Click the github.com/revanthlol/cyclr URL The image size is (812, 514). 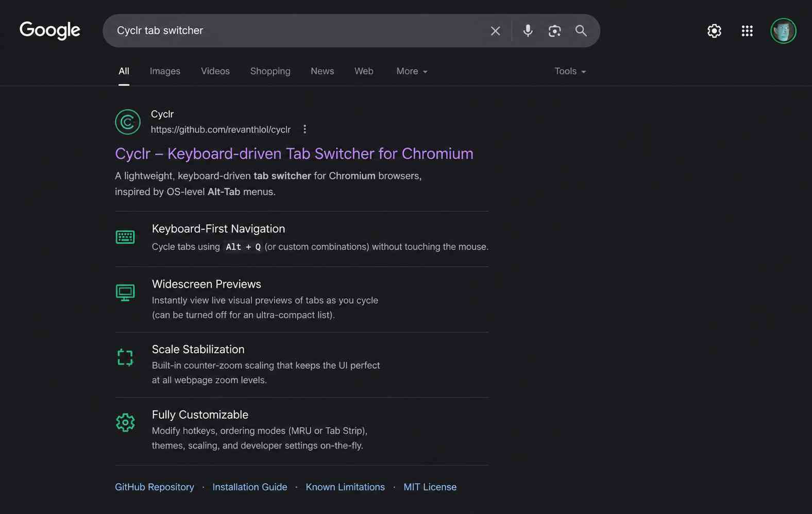tap(221, 130)
